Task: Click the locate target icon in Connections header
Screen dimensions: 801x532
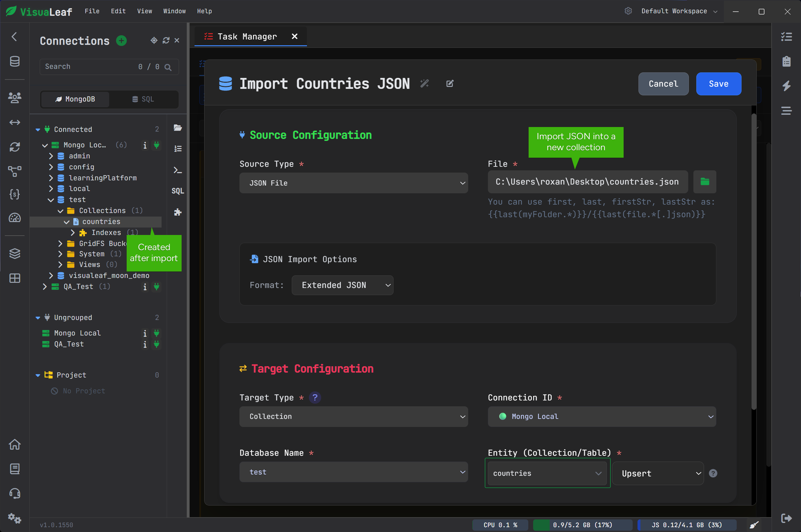Action: 154,40
